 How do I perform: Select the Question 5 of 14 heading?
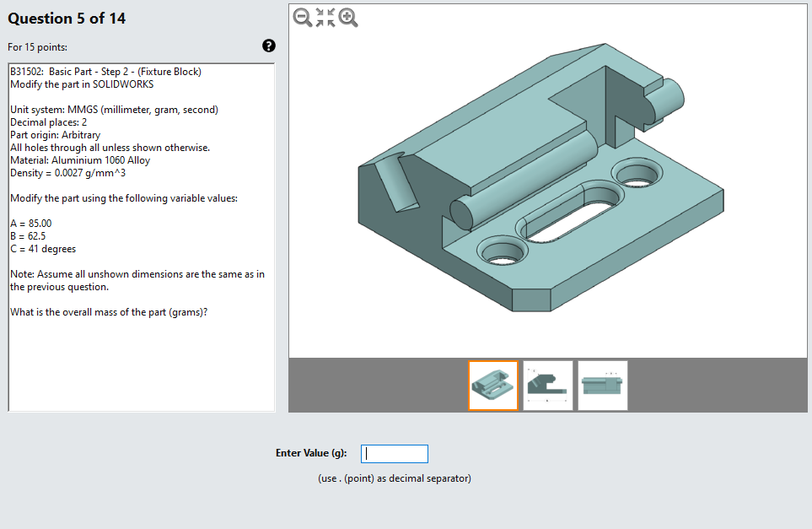coord(67,18)
